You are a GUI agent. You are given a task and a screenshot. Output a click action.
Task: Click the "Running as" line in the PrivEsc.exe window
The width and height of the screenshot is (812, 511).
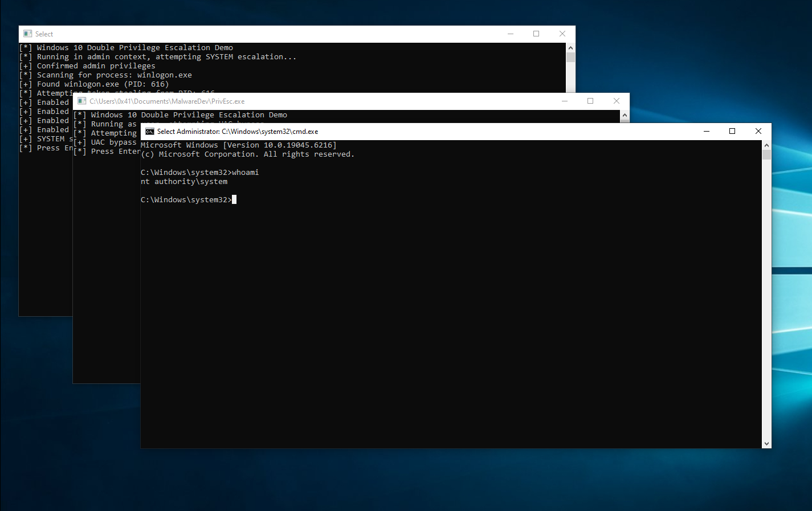tap(114, 124)
